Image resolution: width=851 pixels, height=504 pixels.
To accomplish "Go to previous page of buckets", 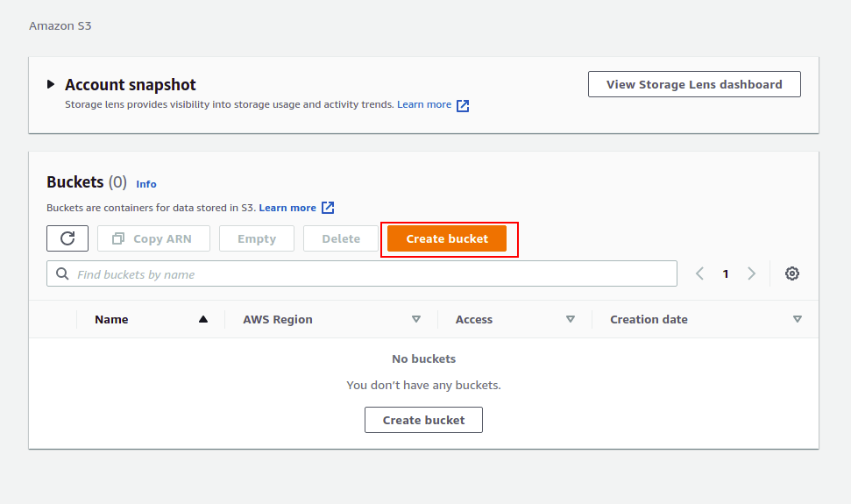I will pyautogui.click(x=700, y=273).
